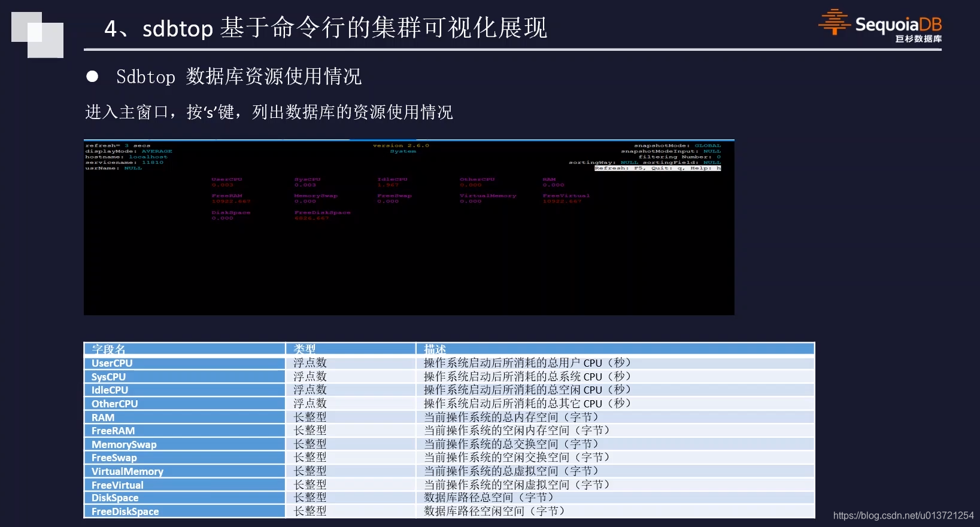Click the 'UserCPU' label in the terminal
The width and height of the screenshot is (980, 527).
tap(227, 179)
